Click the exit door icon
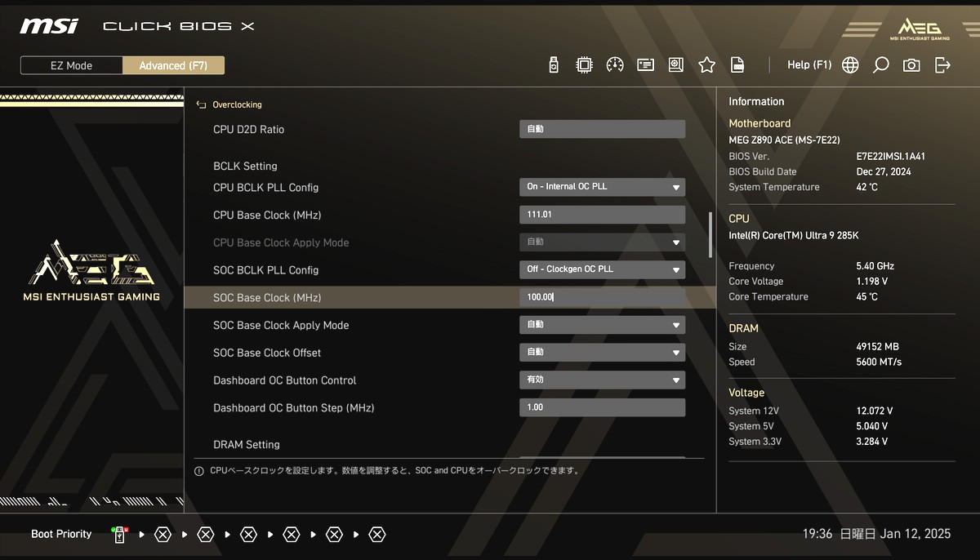Screen dimensions: 980x560 coord(942,65)
